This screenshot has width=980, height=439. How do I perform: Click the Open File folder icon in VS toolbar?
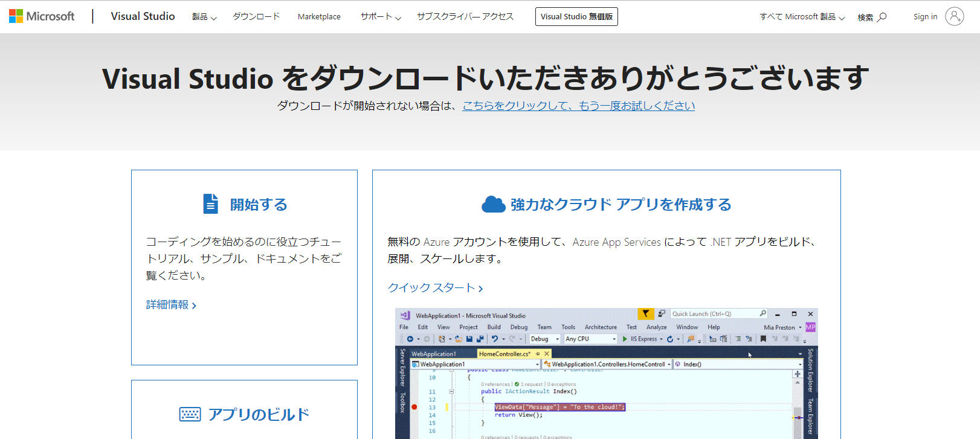[x=459, y=339]
